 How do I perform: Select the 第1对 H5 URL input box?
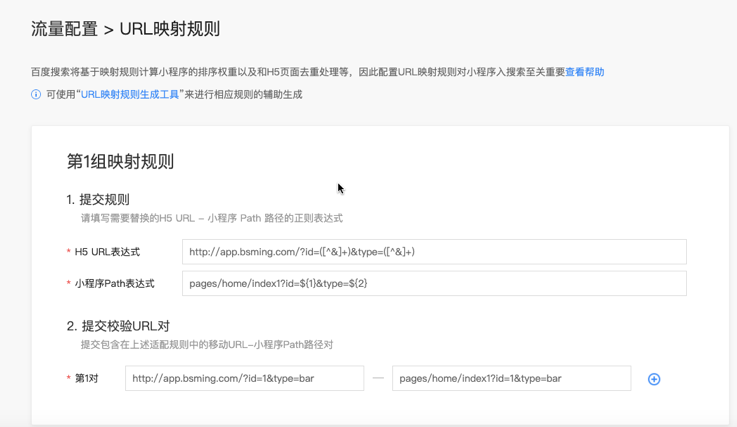(x=244, y=378)
